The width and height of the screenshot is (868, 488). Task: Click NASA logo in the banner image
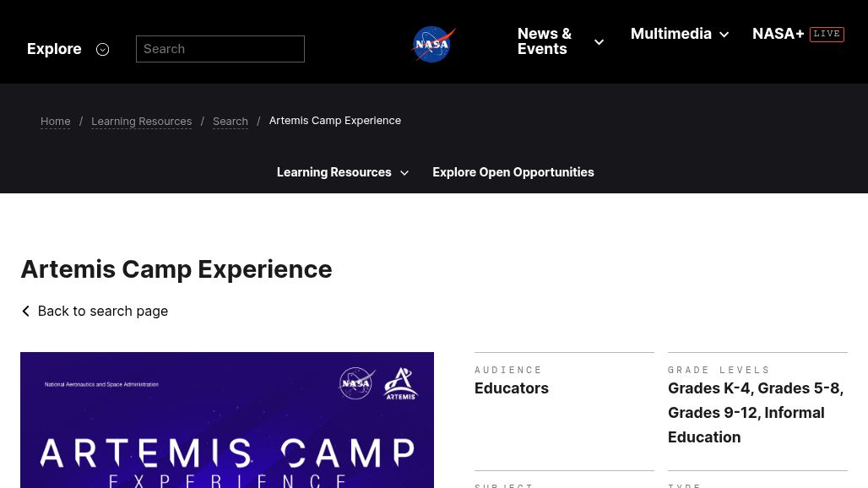(356, 382)
